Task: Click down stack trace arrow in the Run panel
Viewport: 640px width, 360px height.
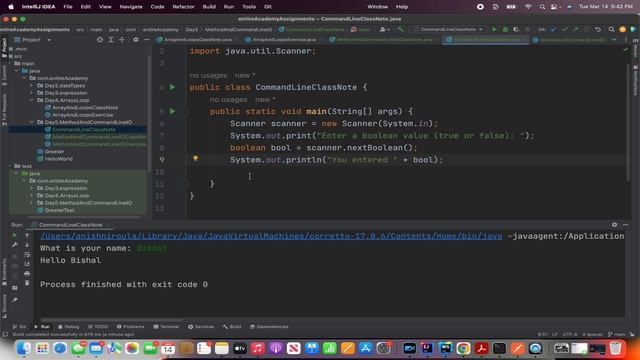Action: 27,245
